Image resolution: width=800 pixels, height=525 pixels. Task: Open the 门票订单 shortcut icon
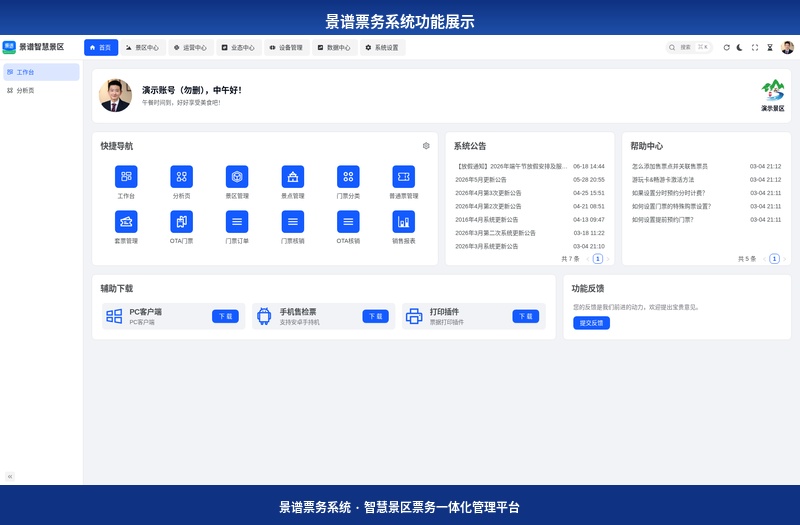point(237,221)
